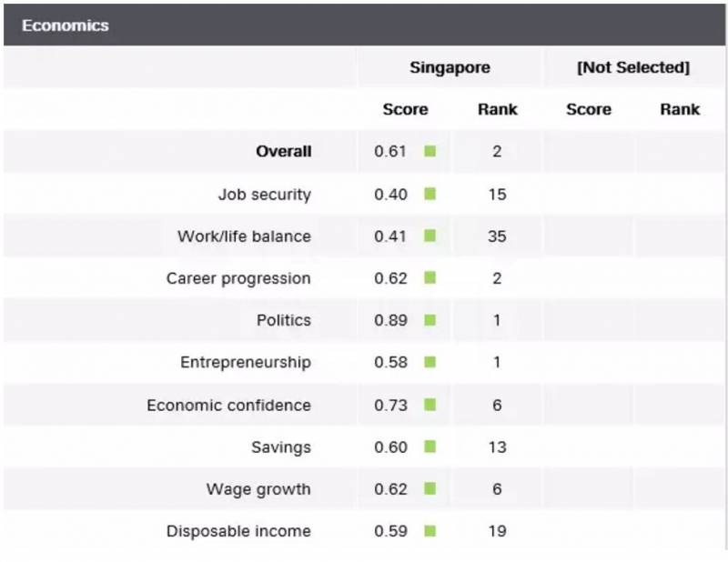Image resolution: width=728 pixels, height=562 pixels.
Task: Open the [Not Selected] country selector
Action: [x=633, y=68]
